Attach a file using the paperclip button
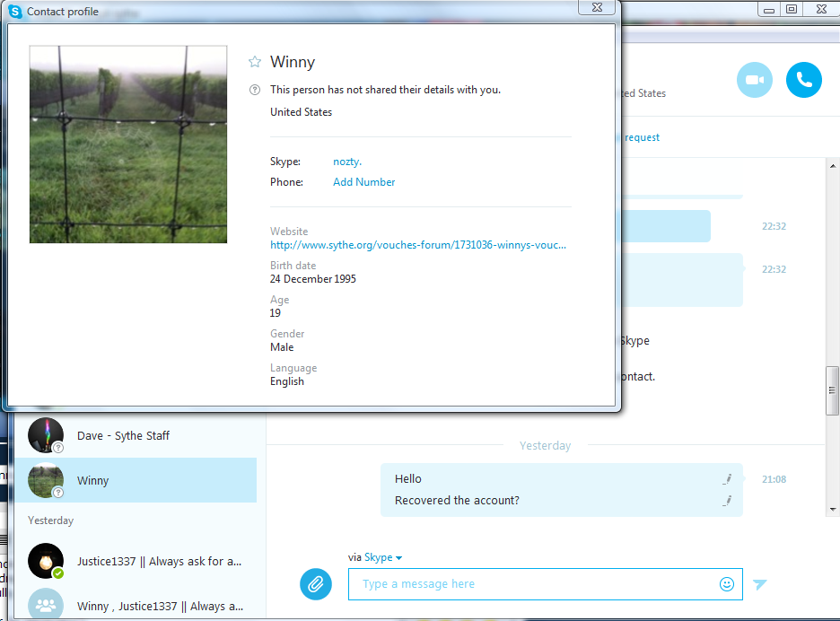840x621 pixels. [316, 584]
